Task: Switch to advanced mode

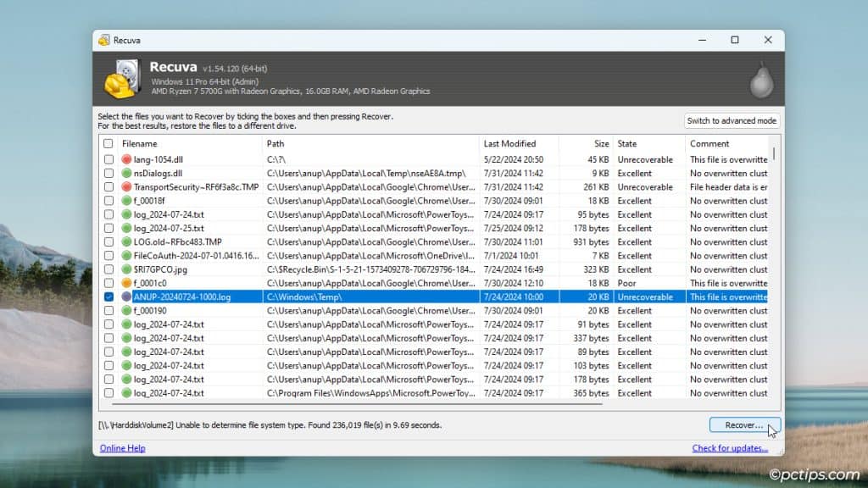Action: pyautogui.click(x=730, y=120)
